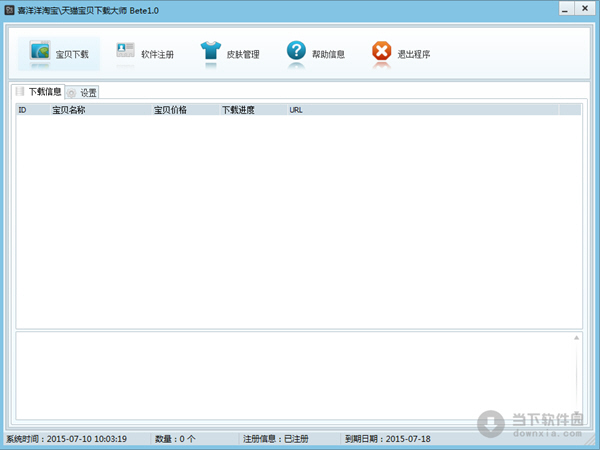Sort by the 宝贝价格 column header
The width and height of the screenshot is (600, 450).
[x=186, y=110]
